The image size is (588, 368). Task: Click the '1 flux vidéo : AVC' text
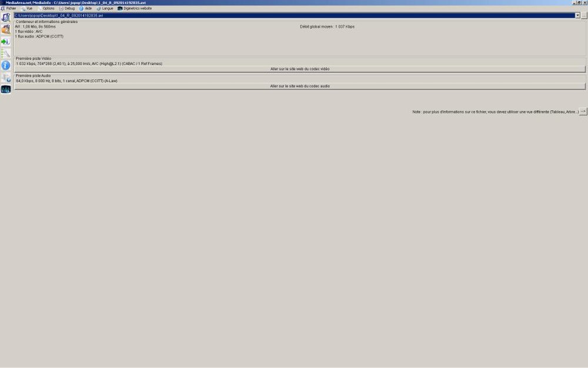[29, 32]
